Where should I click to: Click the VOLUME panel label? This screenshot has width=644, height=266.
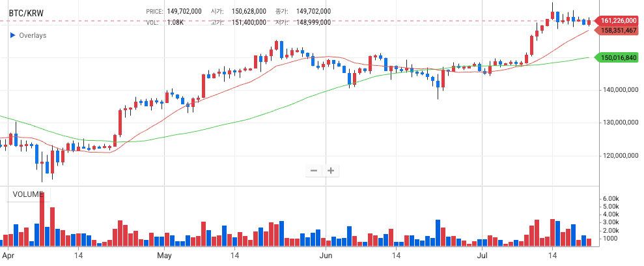tap(28, 194)
